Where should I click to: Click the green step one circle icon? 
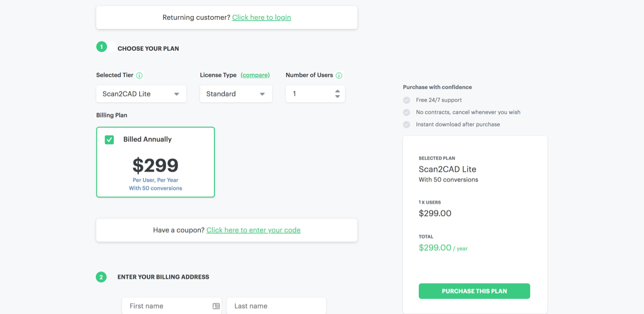pyautogui.click(x=101, y=46)
